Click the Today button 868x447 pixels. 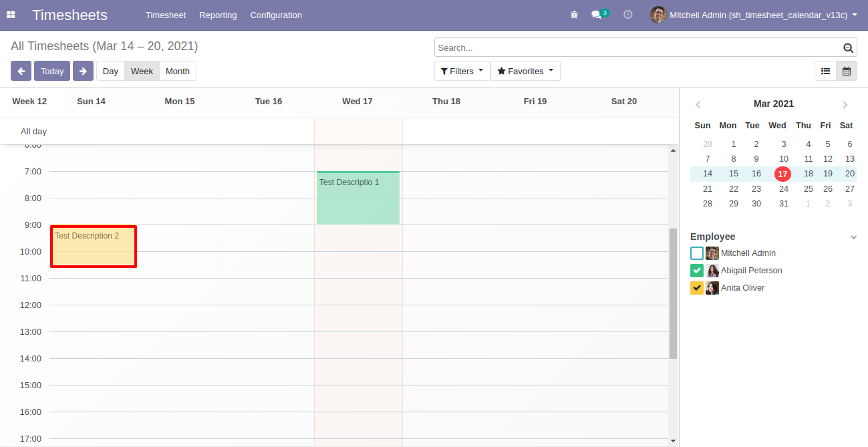(52, 71)
